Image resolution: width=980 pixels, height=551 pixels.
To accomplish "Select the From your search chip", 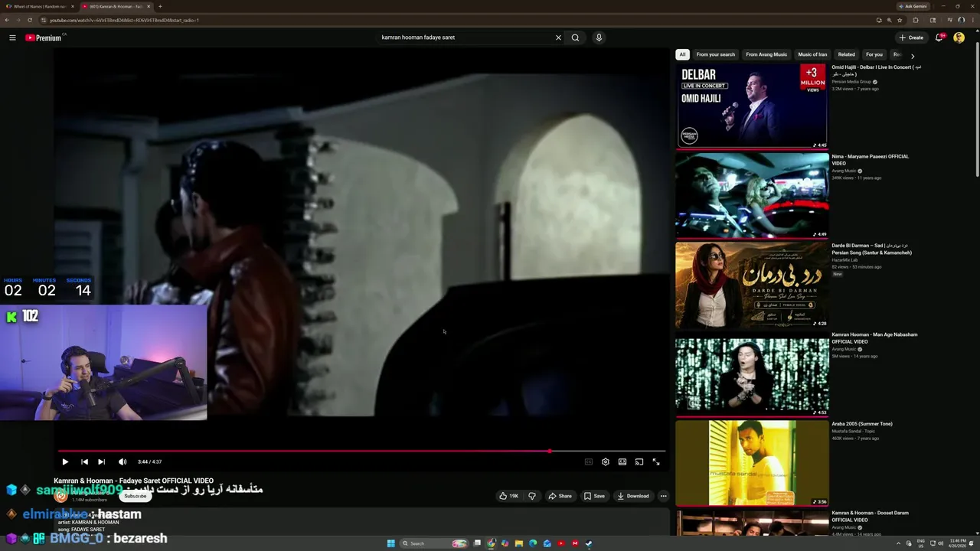I will (x=716, y=54).
